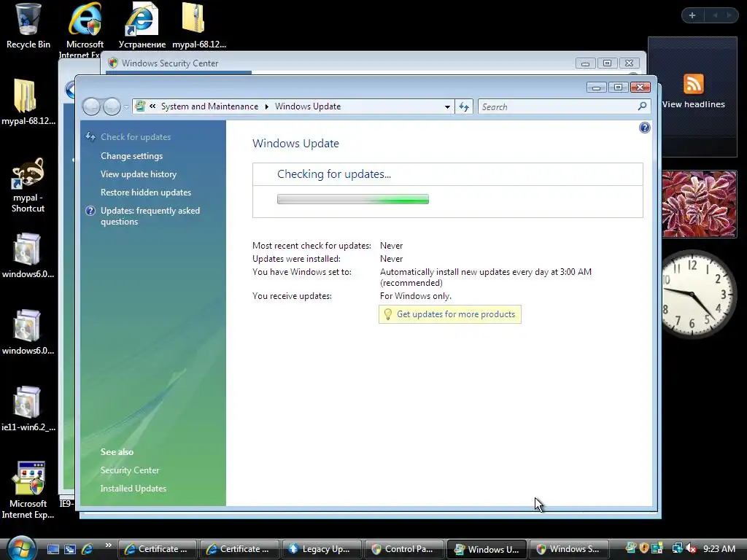747x560 pixels.
Task: Select the plain mypal-68.12 folder icon
Action: [x=28, y=101]
